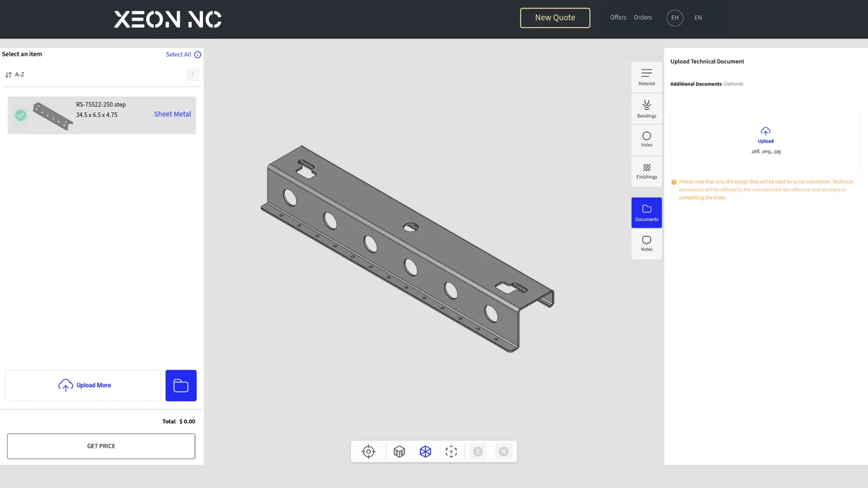The height and width of the screenshot is (488, 868).
Task: Click the blue folder button
Action: tap(181, 386)
